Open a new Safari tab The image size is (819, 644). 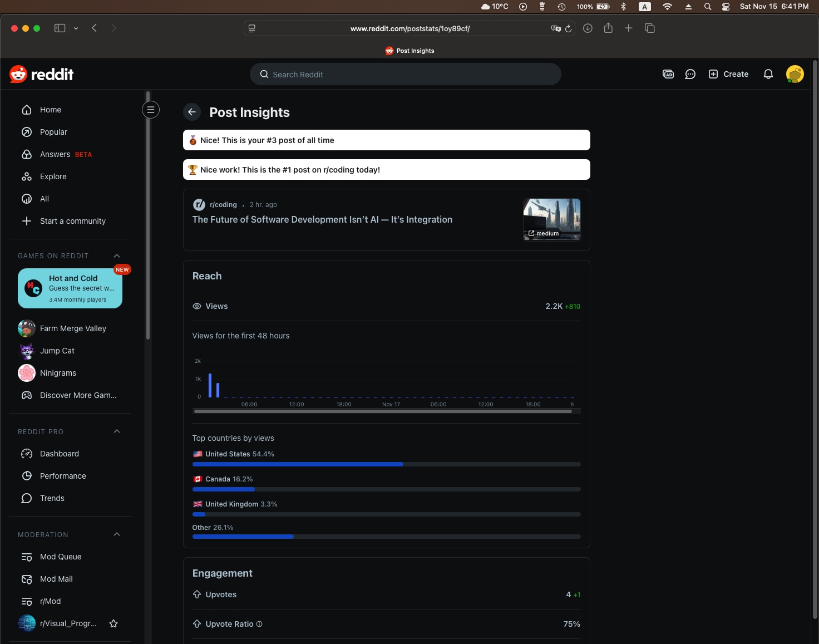click(629, 28)
